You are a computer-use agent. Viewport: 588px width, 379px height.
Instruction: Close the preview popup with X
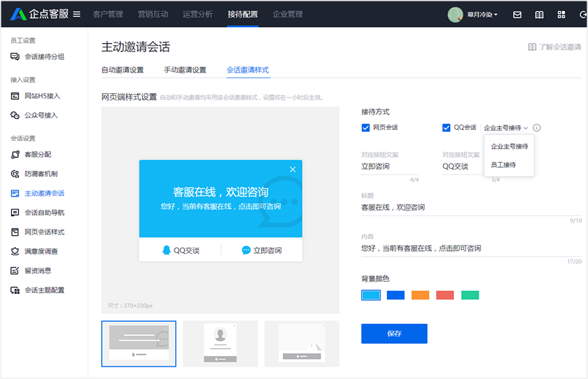pyautogui.click(x=293, y=169)
